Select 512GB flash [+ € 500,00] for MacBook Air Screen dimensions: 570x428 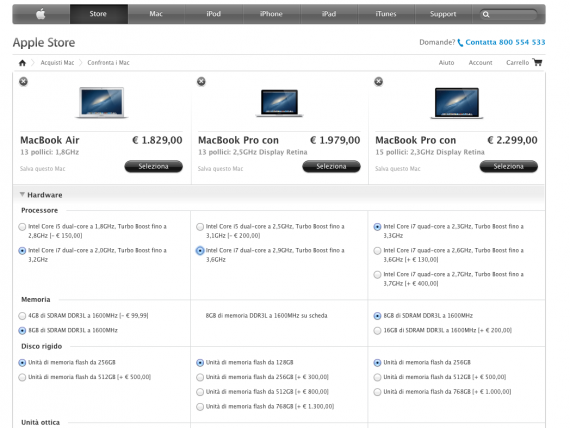tap(22, 377)
